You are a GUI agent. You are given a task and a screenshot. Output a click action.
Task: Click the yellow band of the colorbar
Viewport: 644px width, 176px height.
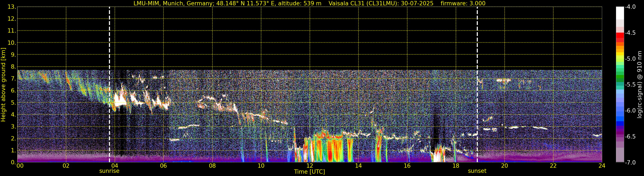pyautogui.click(x=620, y=54)
